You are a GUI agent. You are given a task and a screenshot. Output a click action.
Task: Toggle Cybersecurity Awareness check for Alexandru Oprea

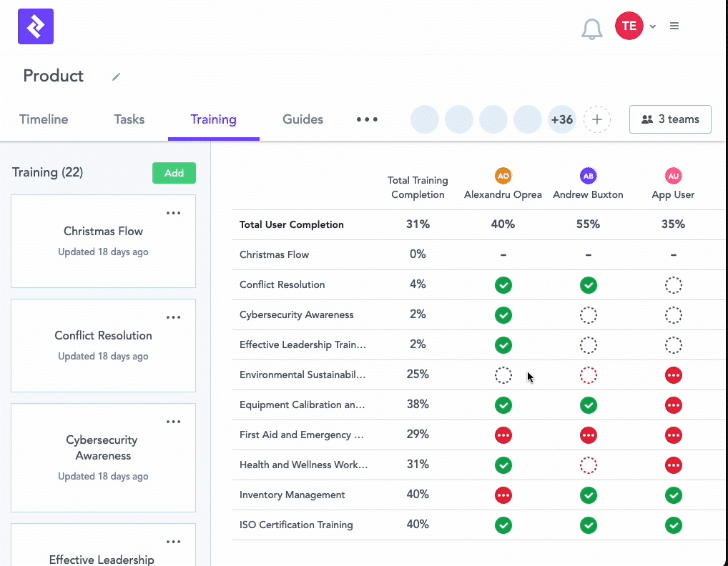[503, 315]
